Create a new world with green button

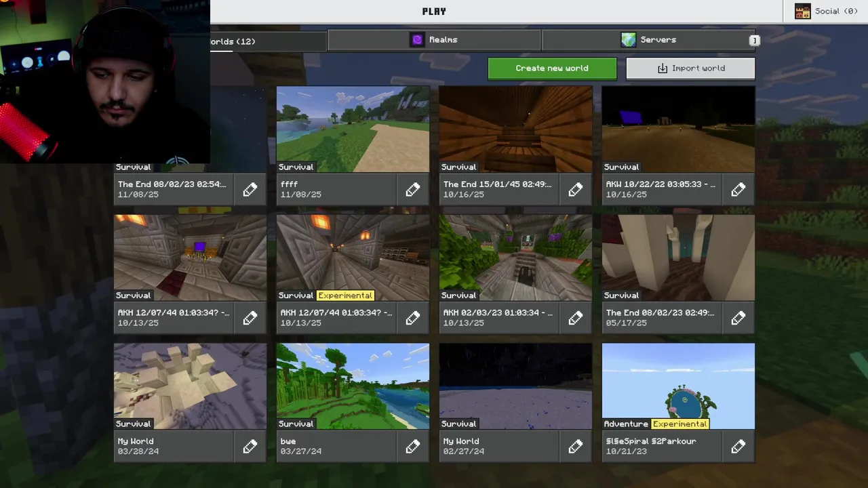(x=552, y=68)
